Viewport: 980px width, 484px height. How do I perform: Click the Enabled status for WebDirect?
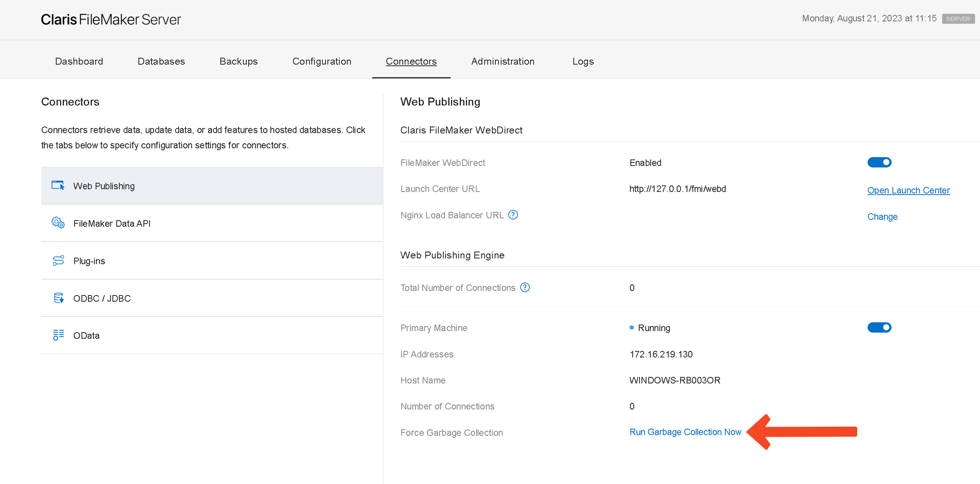coord(645,163)
